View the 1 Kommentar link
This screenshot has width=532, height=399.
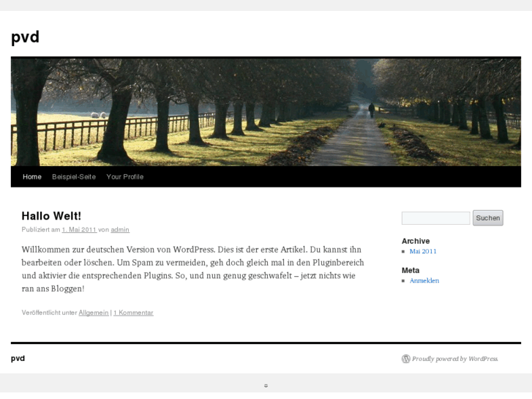tap(133, 313)
